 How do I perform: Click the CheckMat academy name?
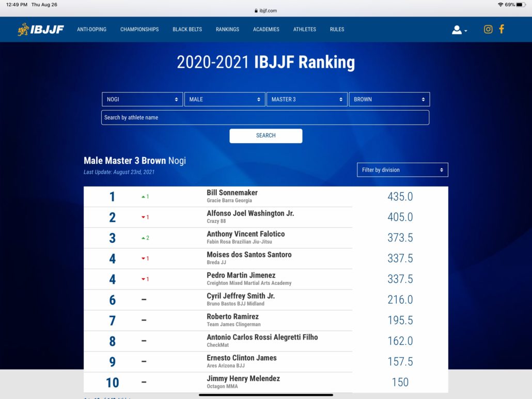218,345
